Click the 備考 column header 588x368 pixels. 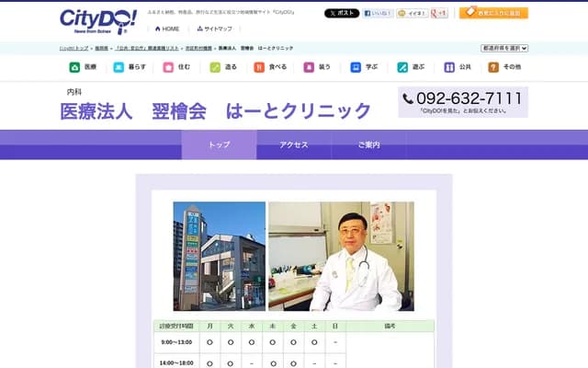[390, 326]
